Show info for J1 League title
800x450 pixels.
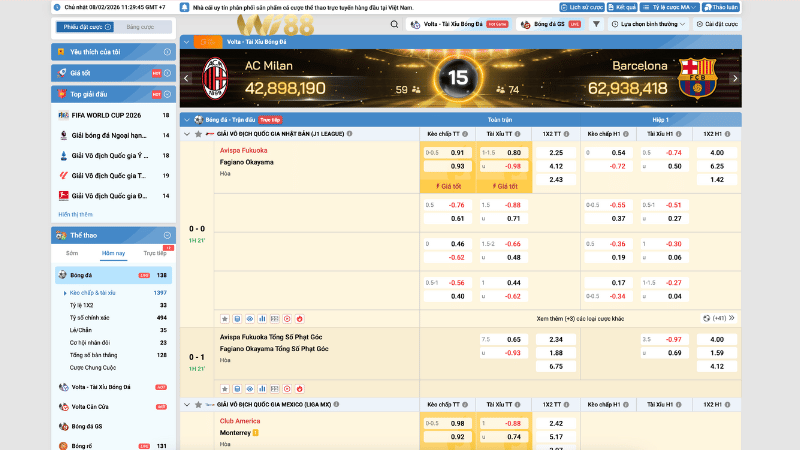[349, 134]
